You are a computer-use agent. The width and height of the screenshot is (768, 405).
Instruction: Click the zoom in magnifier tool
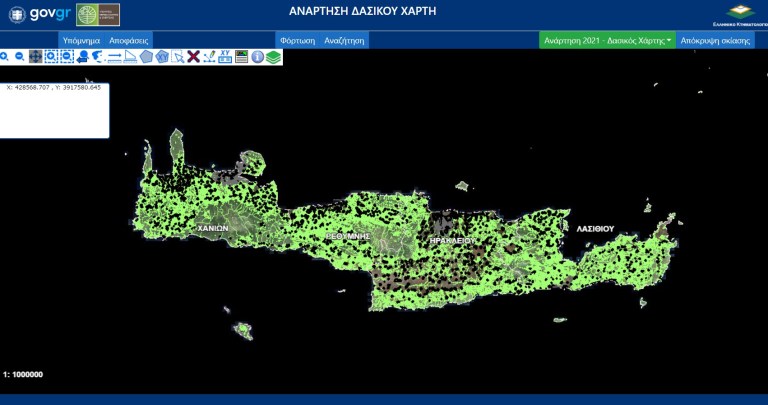click(x=4, y=57)
